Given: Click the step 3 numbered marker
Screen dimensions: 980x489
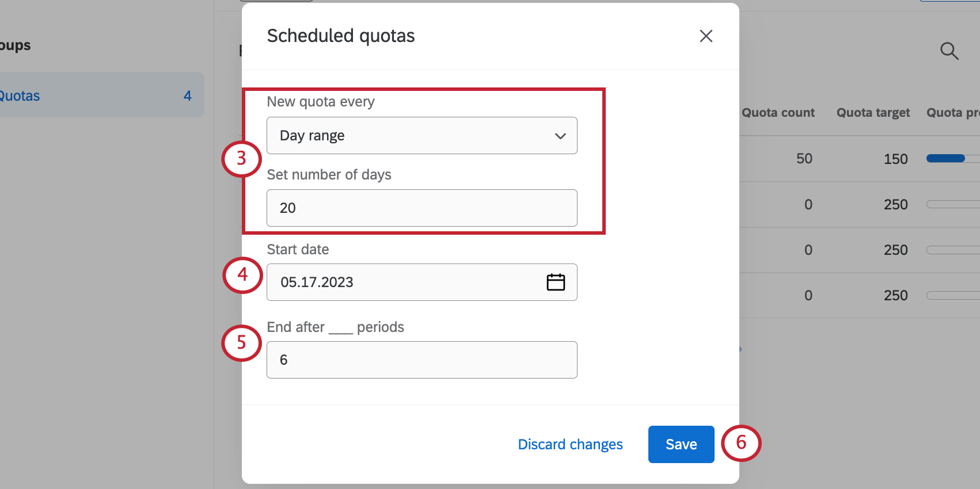Looking at the screenshot, I should 241,158.
